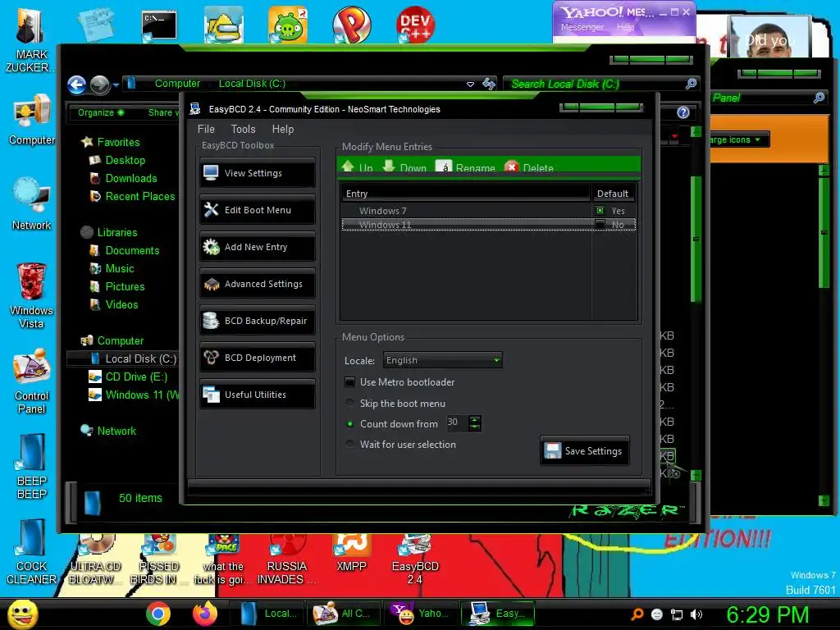Check the default box for Windows 11

pyautogui.click(x=600, y=225)
